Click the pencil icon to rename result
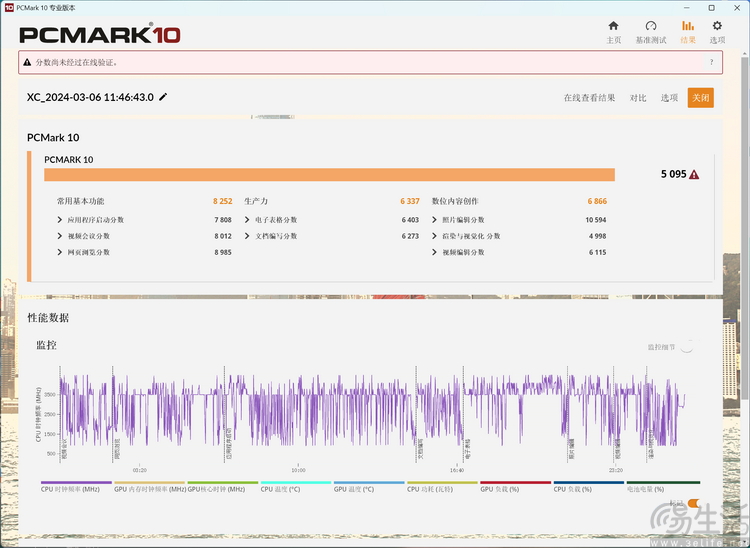This screenshot has height=548, width=750. [x=163, y=97]
